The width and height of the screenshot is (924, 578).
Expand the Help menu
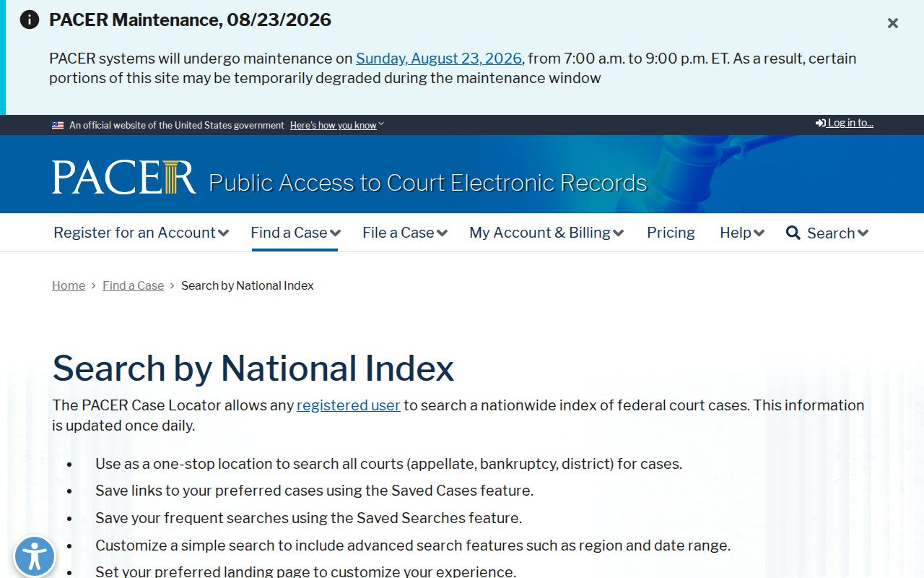(x=742, y=233)
